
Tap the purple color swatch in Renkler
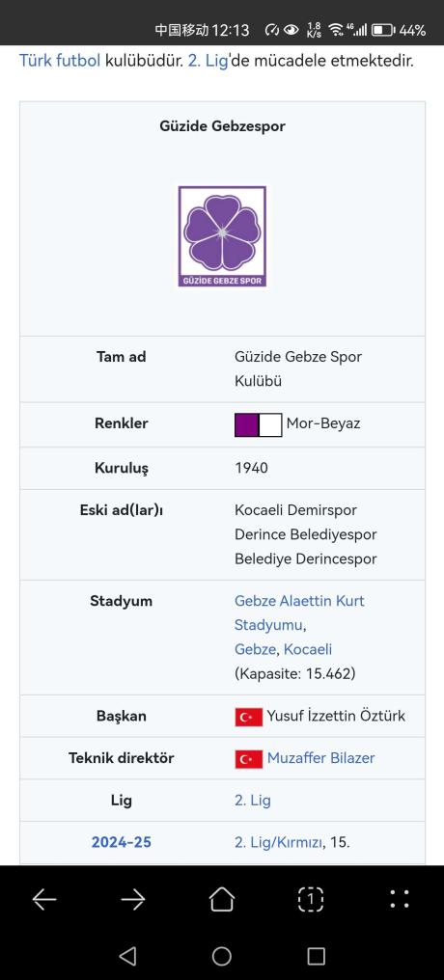(x=246, y=425)
